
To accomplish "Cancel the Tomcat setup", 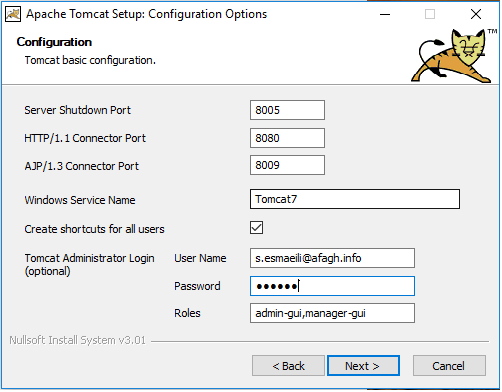I will (x=449, y=366).
